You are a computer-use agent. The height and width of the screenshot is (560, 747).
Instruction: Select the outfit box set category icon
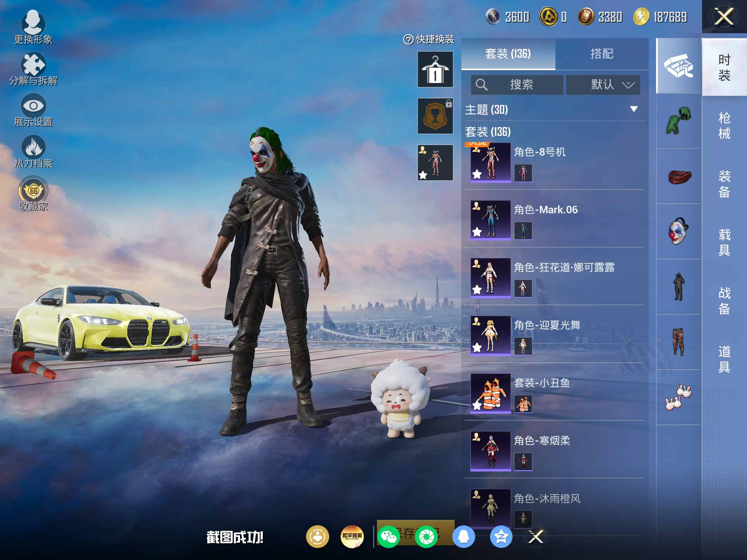[x=678, y=66]
